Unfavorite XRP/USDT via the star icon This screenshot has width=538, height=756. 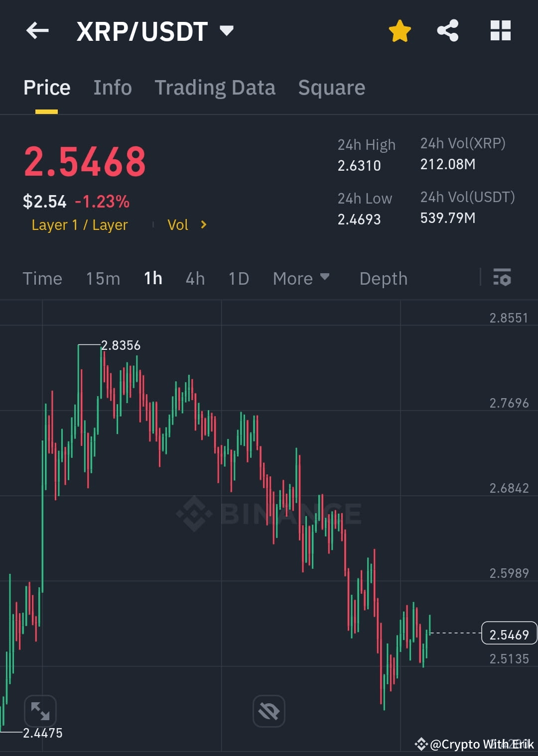point(400,30)
